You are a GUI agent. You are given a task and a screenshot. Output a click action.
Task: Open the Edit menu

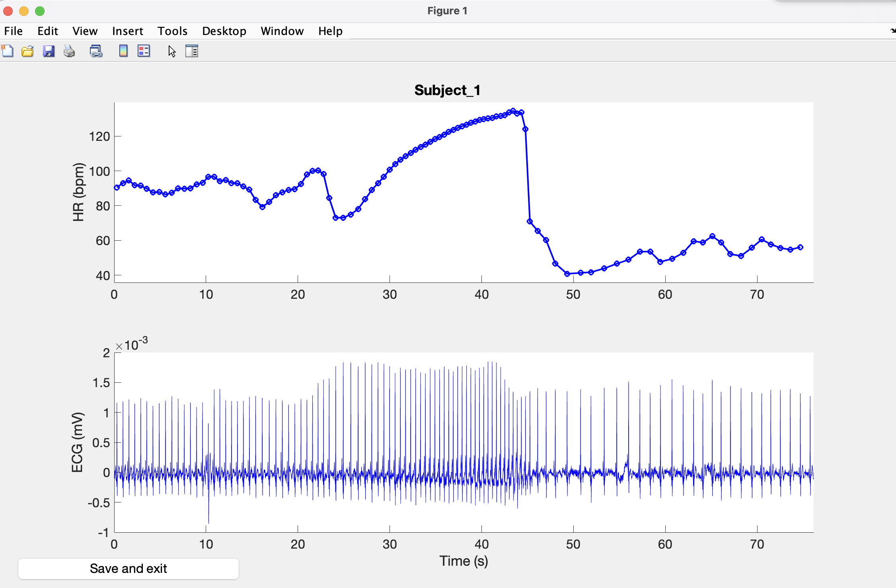[48, 31]
